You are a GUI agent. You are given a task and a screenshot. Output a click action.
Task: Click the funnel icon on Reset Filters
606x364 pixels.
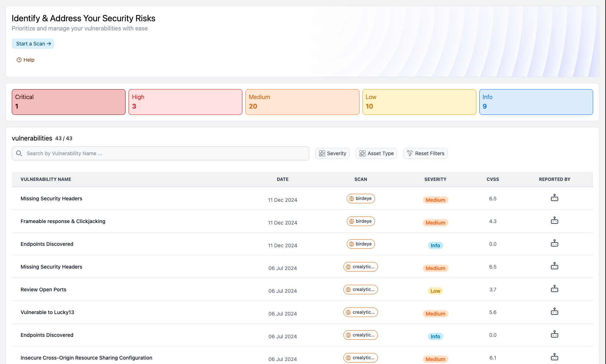[410, 153]
